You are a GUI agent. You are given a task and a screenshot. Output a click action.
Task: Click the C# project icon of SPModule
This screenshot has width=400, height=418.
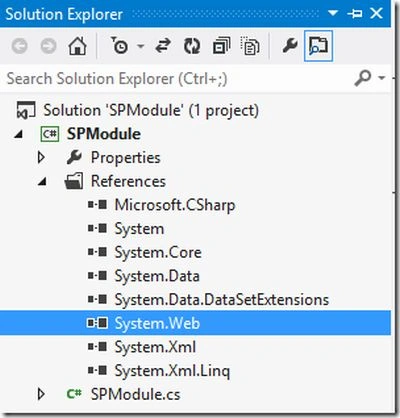pos(50,134)
